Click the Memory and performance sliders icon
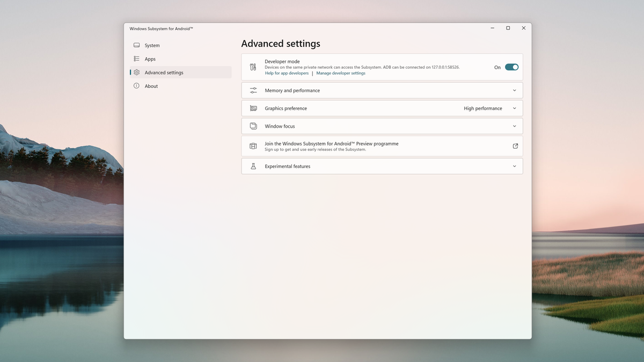This screenshot has height=362, width=644. (x=253, y=90)
